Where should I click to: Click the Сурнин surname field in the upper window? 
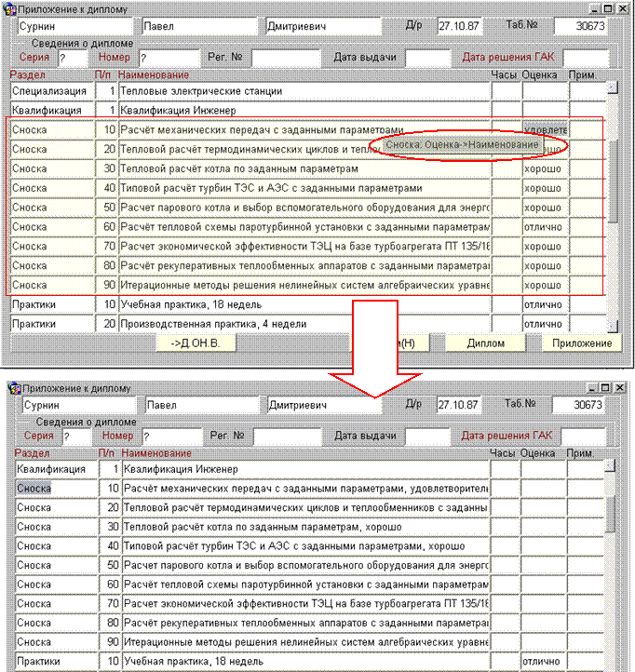point(75,26)
